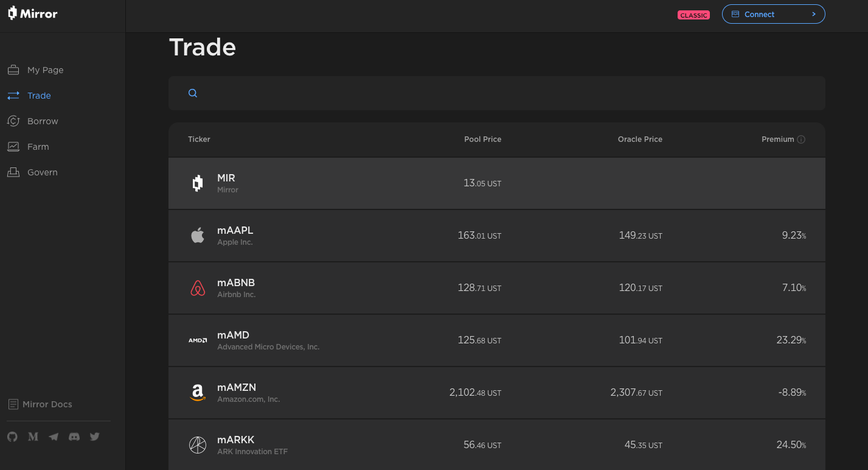Open the Telegram social icon
The image size is (868, 470).
54,437
